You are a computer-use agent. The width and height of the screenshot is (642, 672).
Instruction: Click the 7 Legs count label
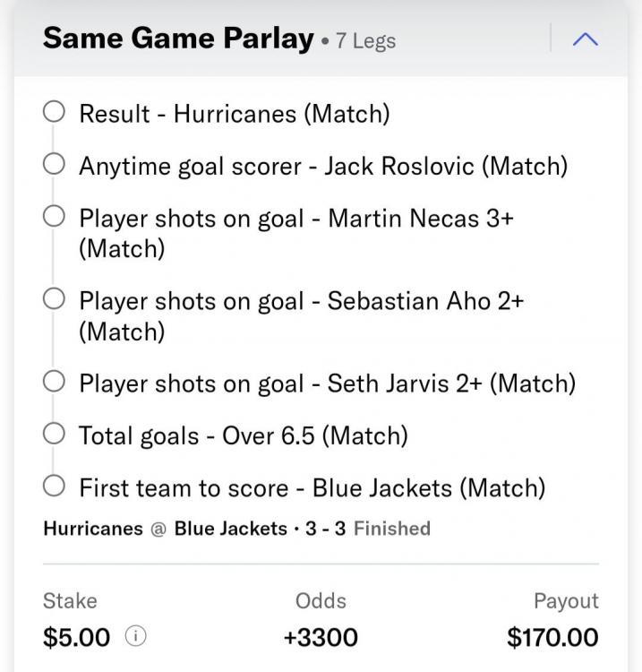(x=365, y=41)
